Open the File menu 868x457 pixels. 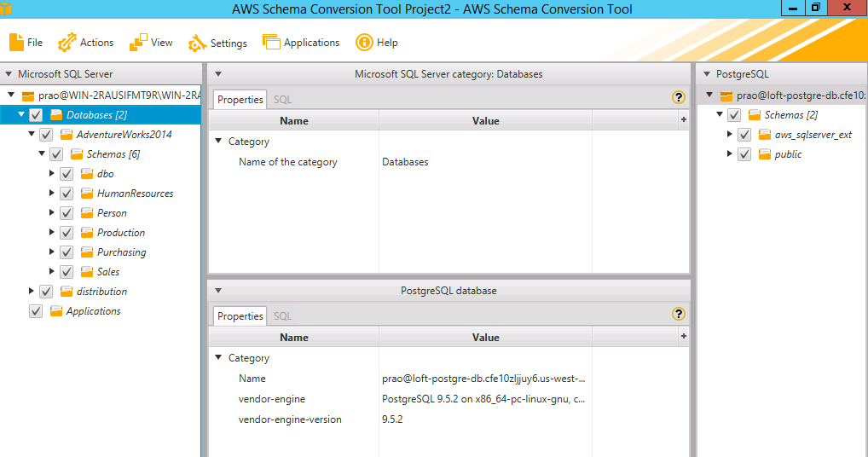(x=26, y=42)
